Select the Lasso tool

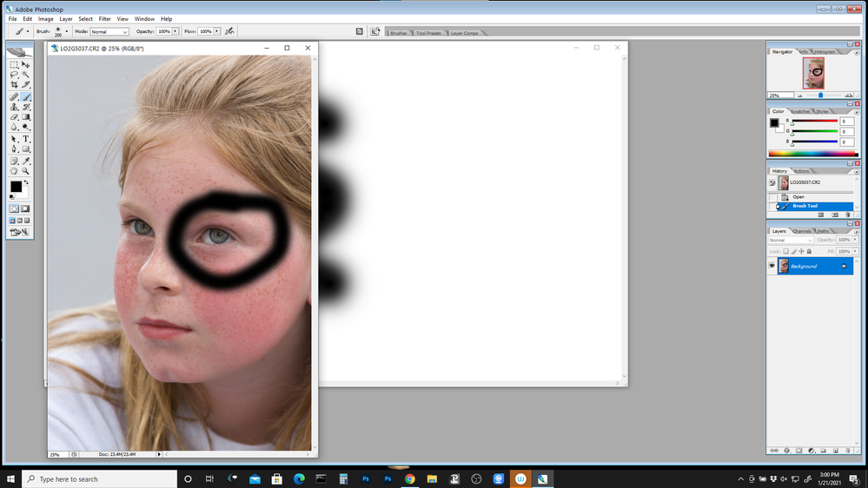coord(14,75)
